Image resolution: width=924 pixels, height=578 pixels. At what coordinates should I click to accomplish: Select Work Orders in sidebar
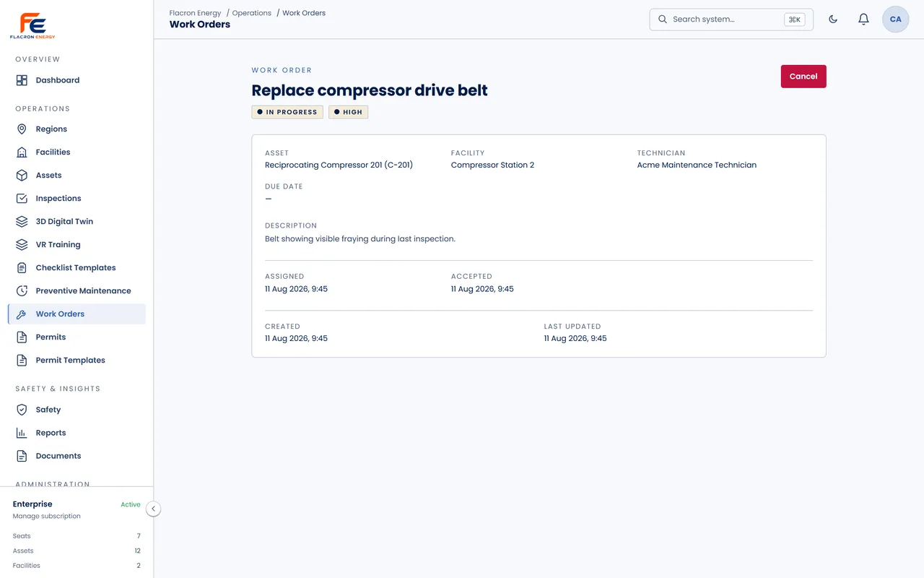(x=77, y=314)
